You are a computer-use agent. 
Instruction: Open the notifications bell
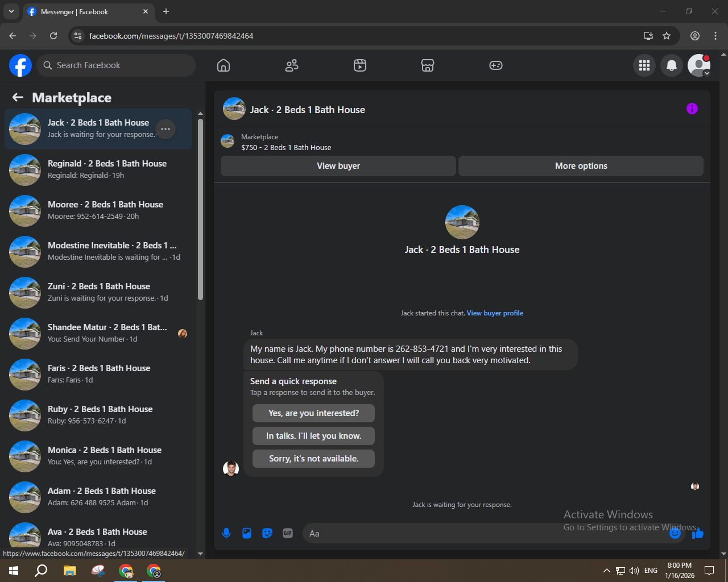click(x=672, y=65)
